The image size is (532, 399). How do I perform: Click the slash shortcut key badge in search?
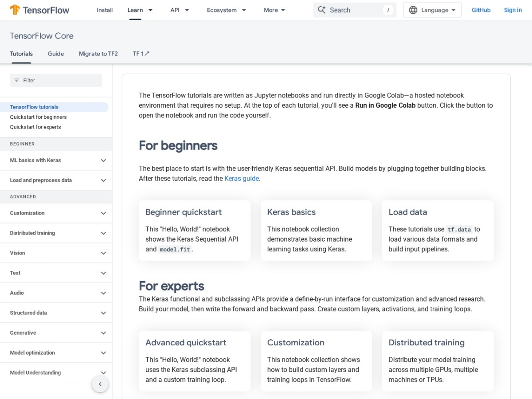[x=388, y=10]
